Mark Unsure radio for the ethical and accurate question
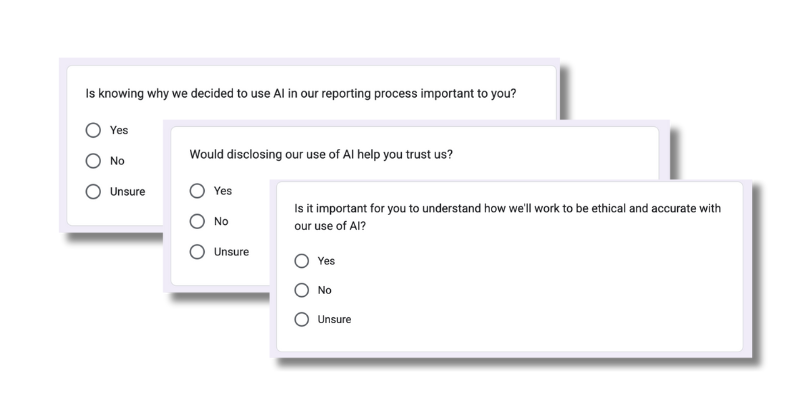The width and height of the screenshot is (800, 418). click(x=302, y=320)
